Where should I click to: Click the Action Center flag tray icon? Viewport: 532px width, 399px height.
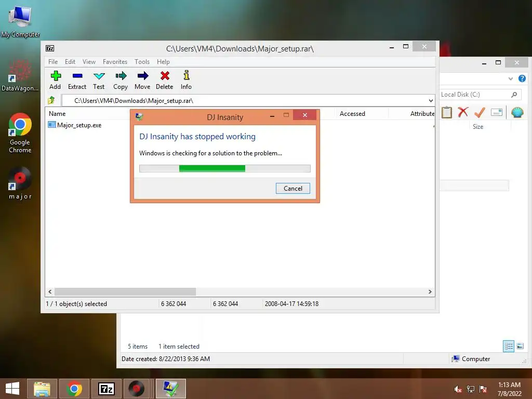pyautogui.click(x=483, y=389)
